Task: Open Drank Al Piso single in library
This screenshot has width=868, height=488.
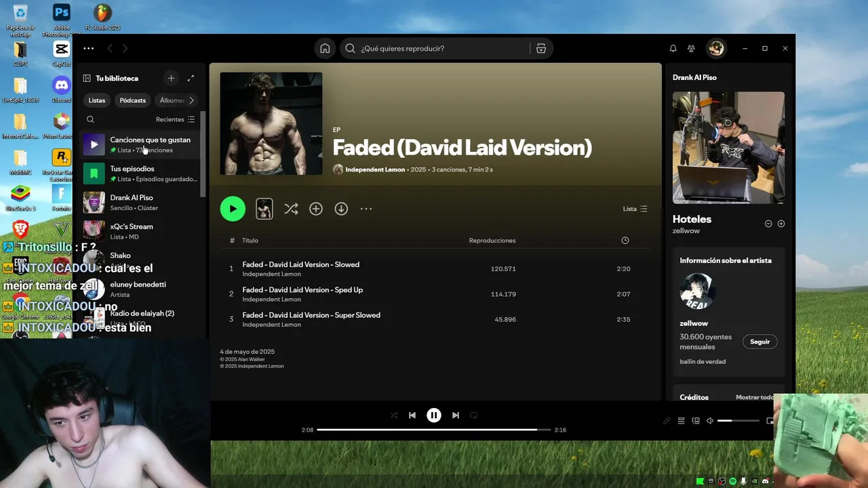Action: (x=141, y=203)
